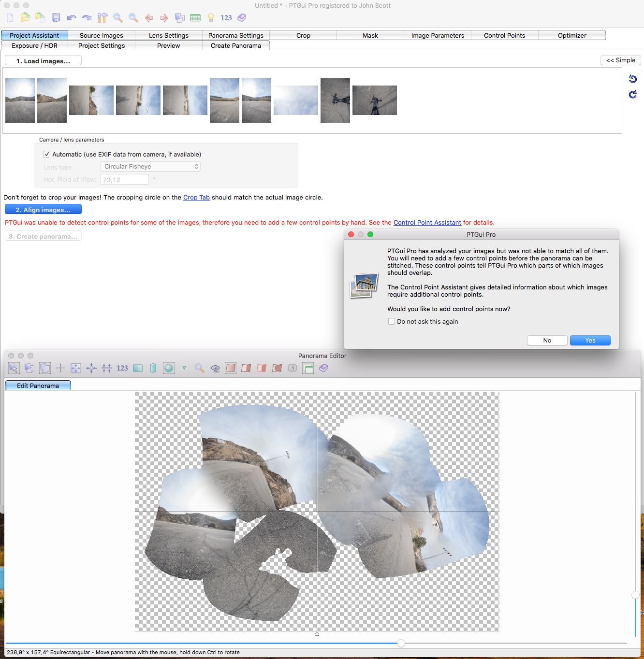Click Yes to add control points
This screenshot has width=644, height=659.
(x=590, y=341)
